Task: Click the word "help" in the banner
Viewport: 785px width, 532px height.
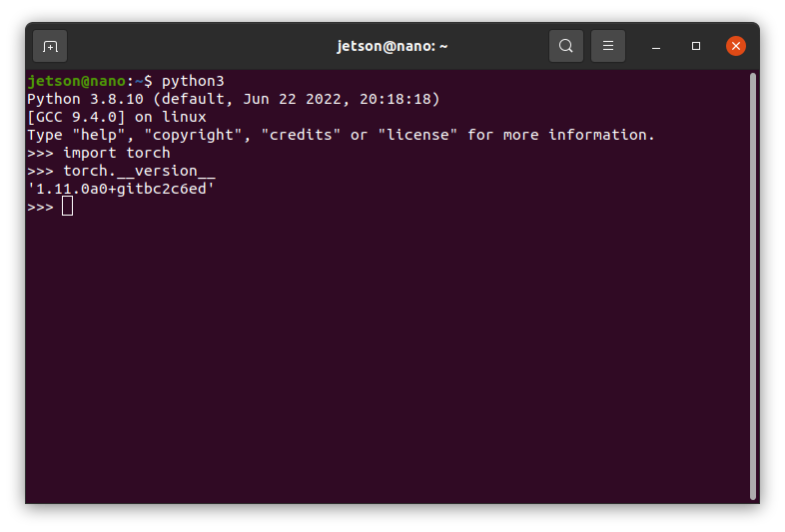Action: coord(99,135)
